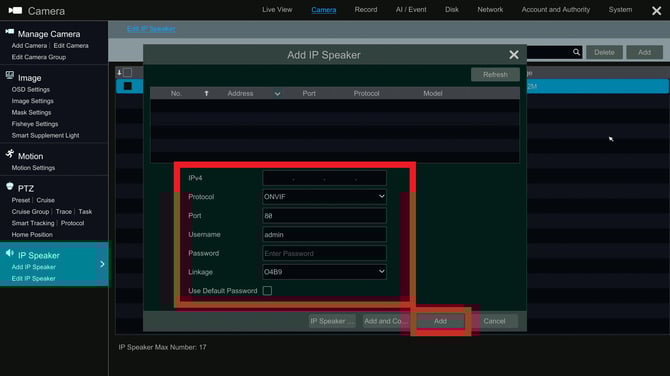Click the Motion running-figure icon
Viewport: 670px width, 376px height.
coord(10,154)
